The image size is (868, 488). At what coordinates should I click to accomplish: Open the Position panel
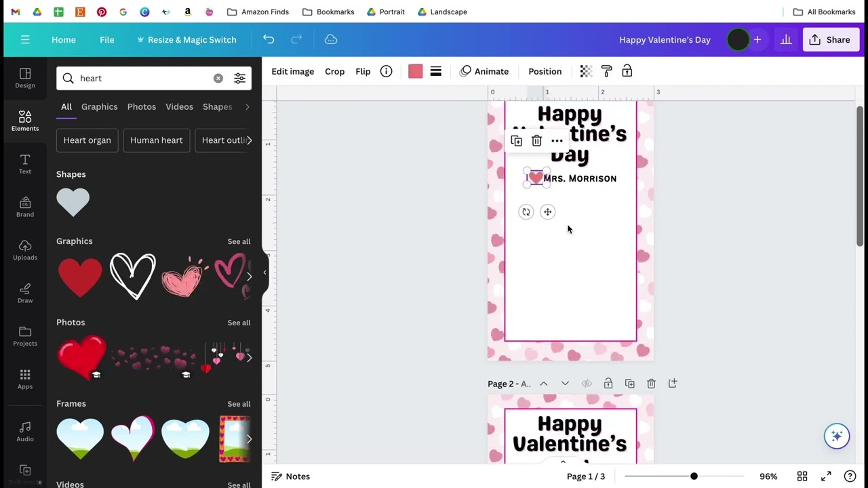tap(545, 71)
